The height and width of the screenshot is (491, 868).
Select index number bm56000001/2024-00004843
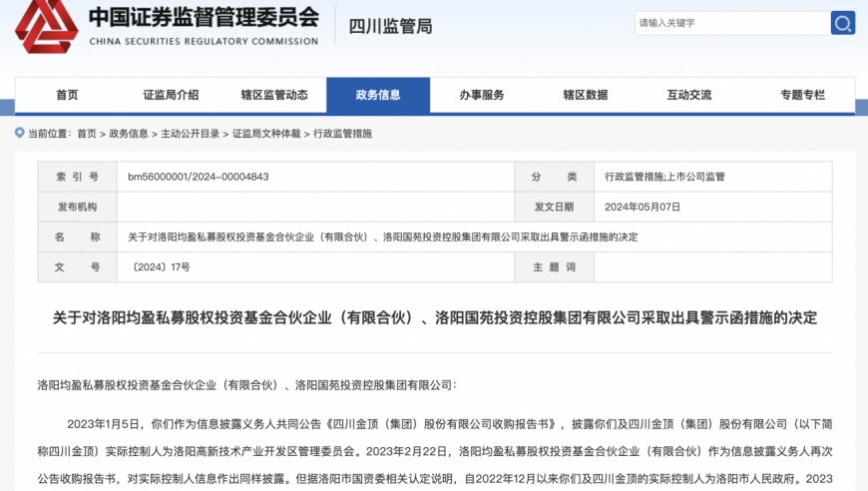coord(199,177)
